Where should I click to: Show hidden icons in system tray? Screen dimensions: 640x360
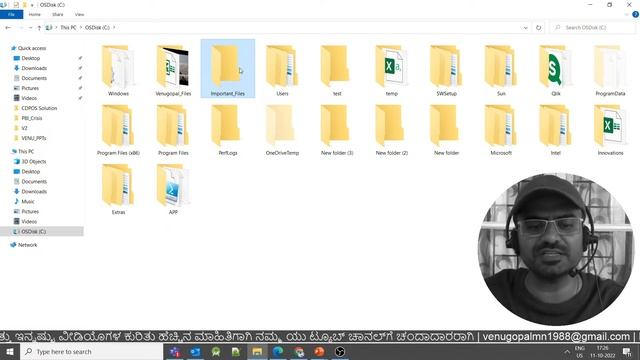567,351
